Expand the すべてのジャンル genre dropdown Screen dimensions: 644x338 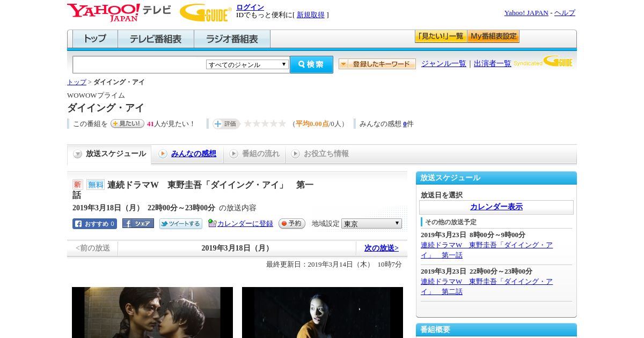click(247, 64)
